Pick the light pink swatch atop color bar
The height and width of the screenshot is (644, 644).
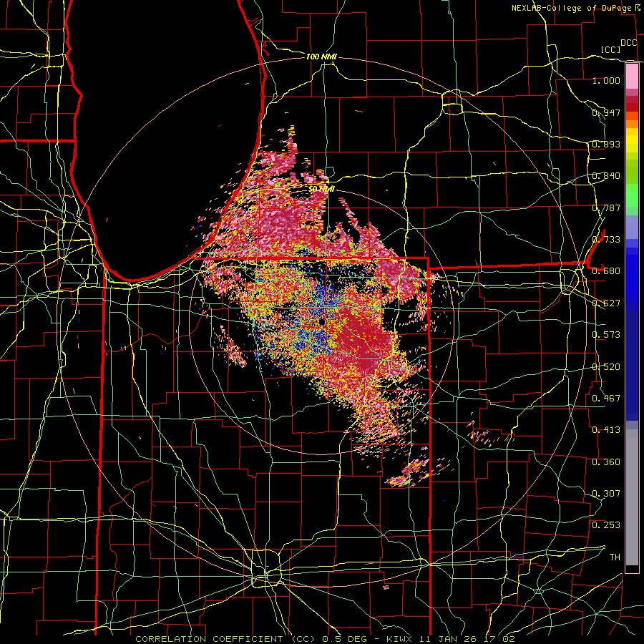click(x=632, y=76)
